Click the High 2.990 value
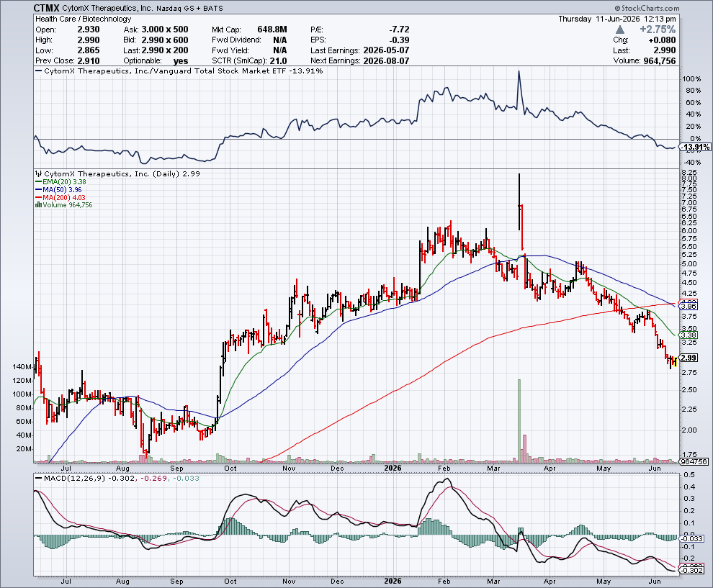This screenshot has width=713, height=588. pos(88,40)
